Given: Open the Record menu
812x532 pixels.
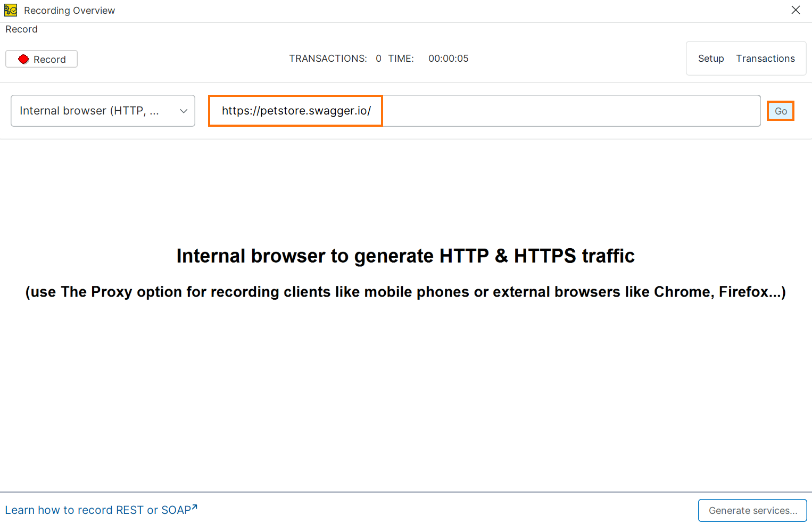Looking at the screenshot, I should point(21,29).
